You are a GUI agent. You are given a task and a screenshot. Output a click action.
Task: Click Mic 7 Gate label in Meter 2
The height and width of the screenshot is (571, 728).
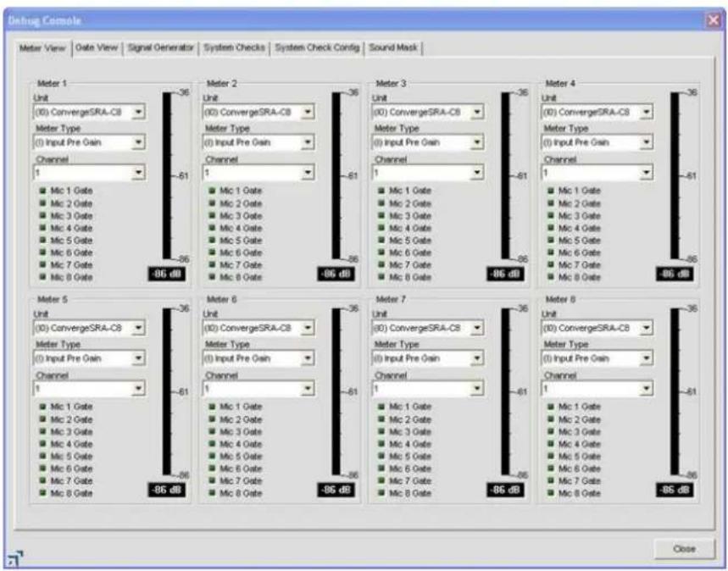[241, 264]
